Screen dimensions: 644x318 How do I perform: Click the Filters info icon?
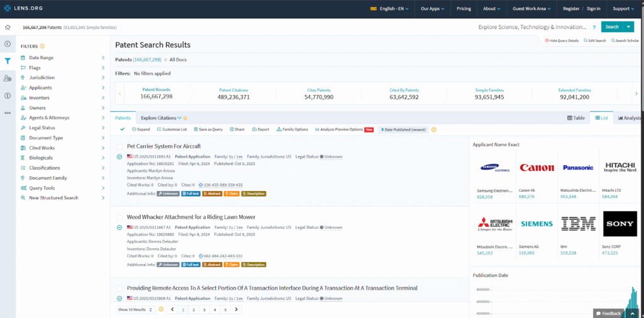pyautogui.click(x=42, y=47)
